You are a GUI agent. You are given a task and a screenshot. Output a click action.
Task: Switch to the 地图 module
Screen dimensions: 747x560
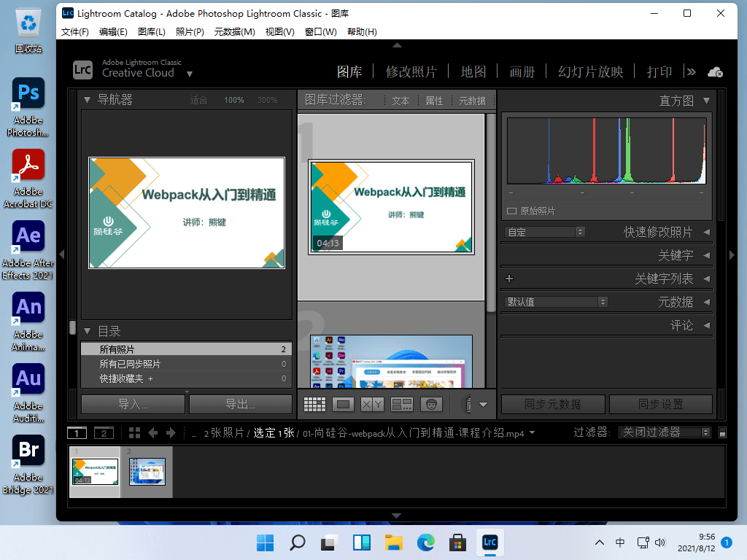pos(473,72)
